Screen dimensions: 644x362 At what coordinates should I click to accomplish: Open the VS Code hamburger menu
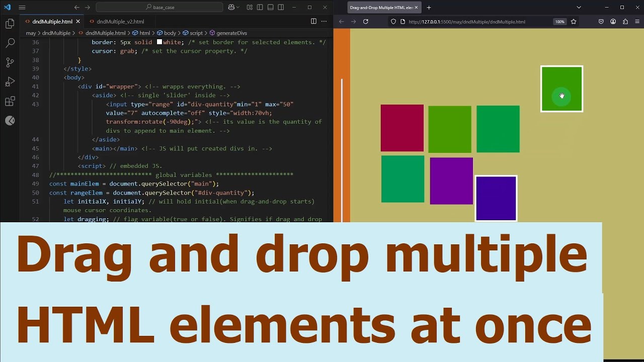coord(22,8)
